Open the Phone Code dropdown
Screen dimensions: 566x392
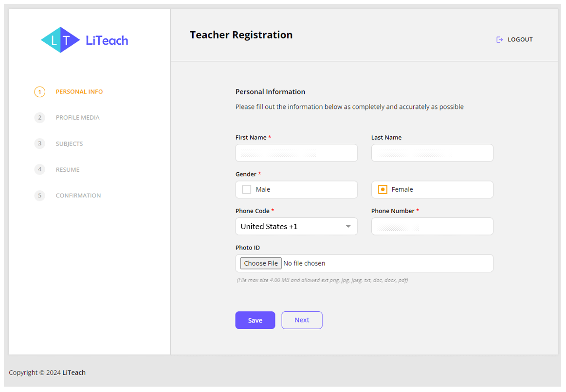pos(296,227)
